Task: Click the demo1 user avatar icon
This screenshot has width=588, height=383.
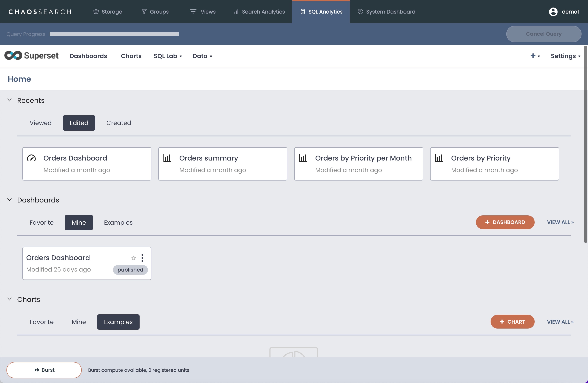Action: tap(553, 12)
